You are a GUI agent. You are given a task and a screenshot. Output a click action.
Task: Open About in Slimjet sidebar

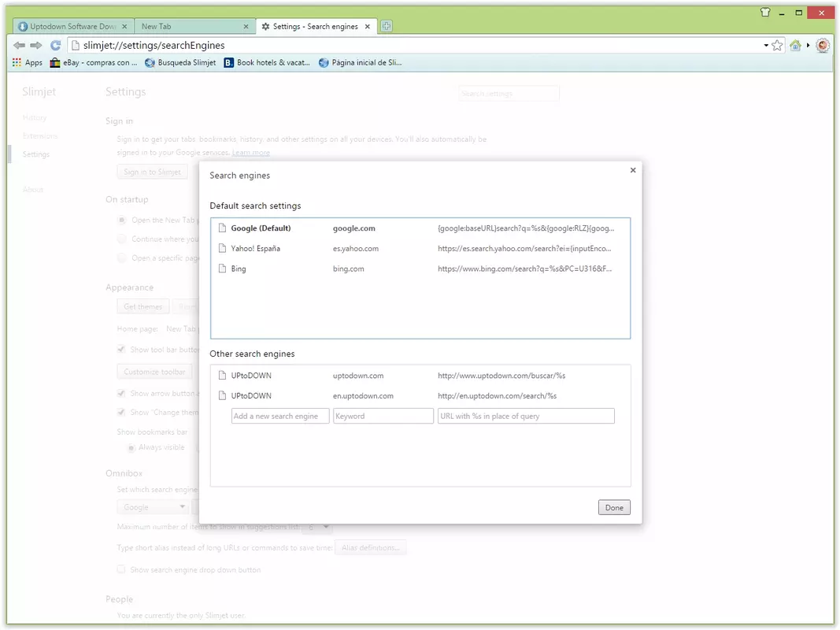point(33,190)
